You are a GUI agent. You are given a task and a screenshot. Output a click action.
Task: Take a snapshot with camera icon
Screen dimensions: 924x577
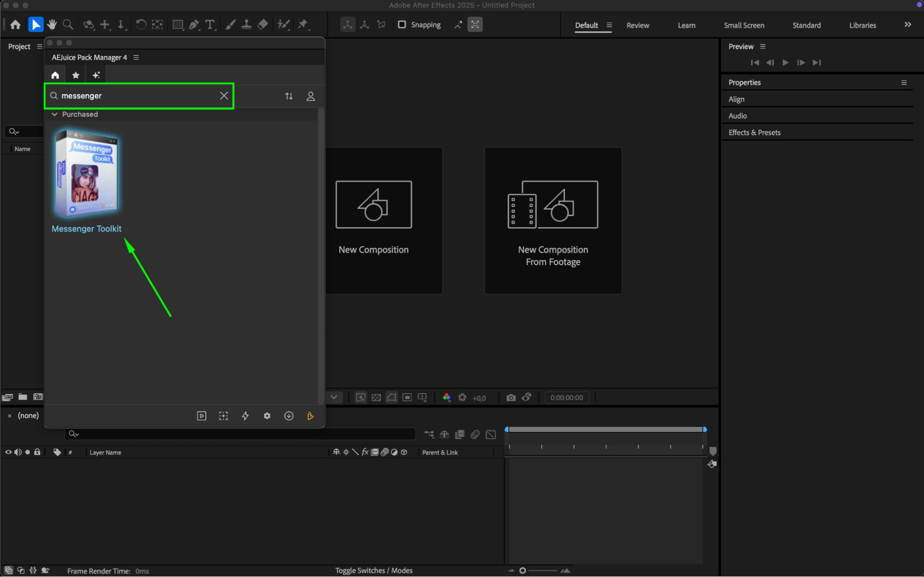coord(511,398)
